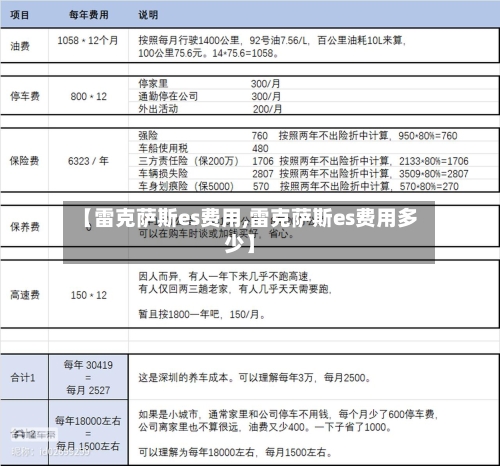Image resolution: width=500 pixels, height=466 pixels.
Task: Select the 说明 header cell
Action: 148,15
